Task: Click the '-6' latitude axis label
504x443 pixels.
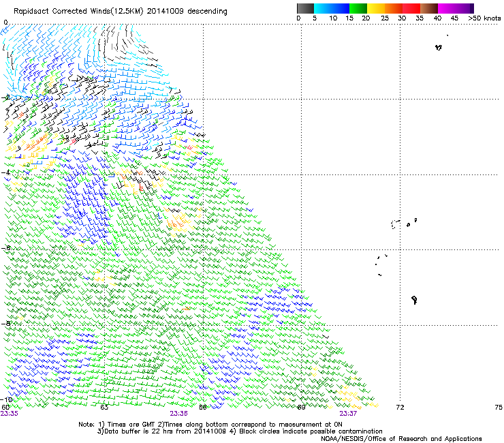Action: click(x=6, y=248)
